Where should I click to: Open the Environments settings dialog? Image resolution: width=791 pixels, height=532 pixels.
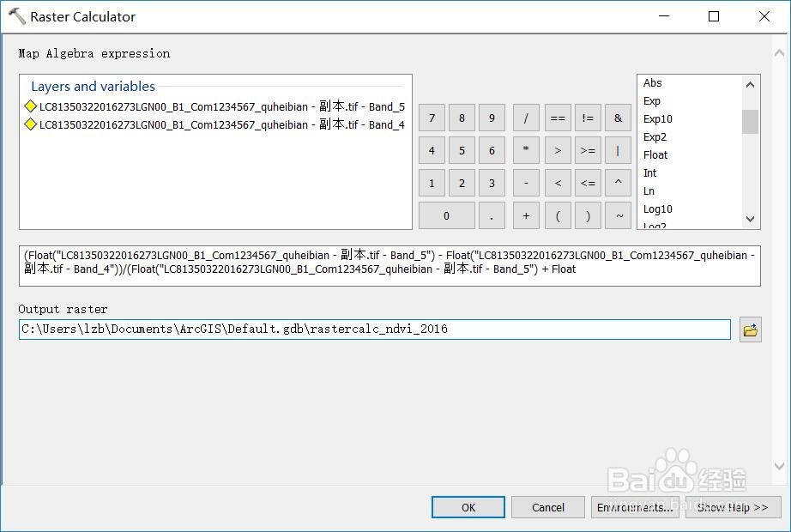[x=635, y=507]
